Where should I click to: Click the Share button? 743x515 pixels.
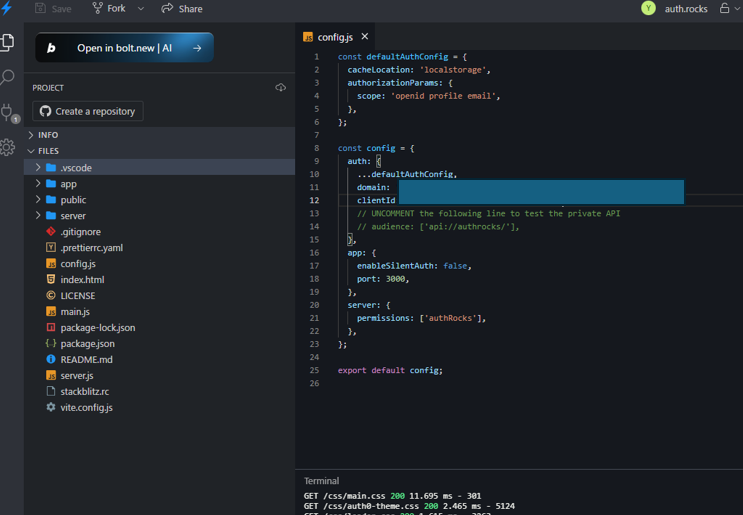tap(182, 9)
